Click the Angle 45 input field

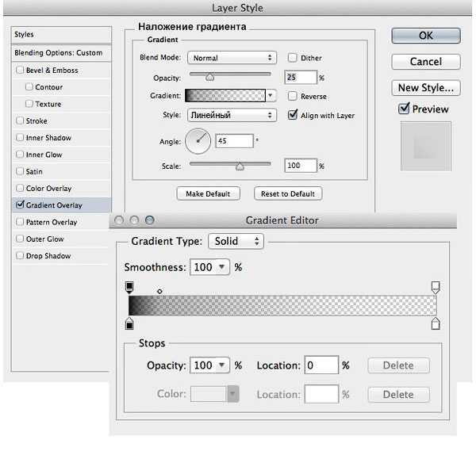point(234,141)
